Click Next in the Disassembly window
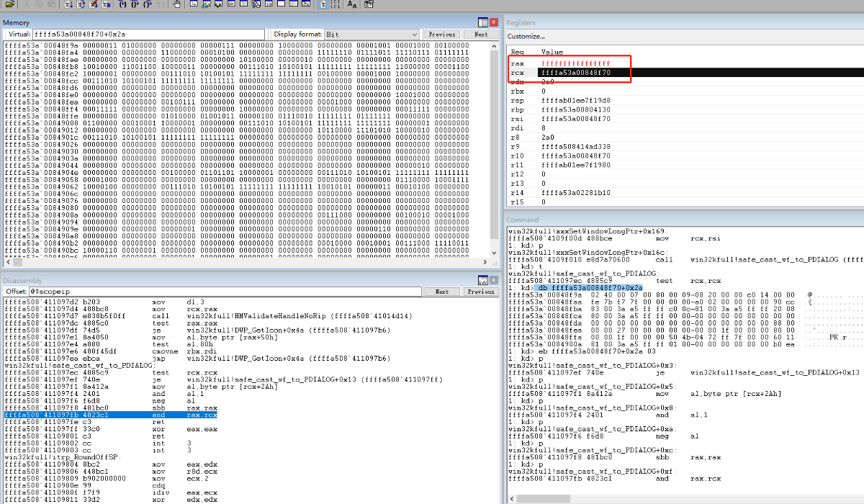This screenshot has width=864, height=504. tap(441, 292)
